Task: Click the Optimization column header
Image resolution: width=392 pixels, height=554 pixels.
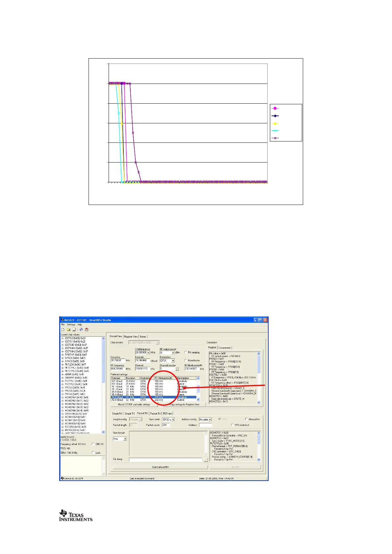Action: (x=186, y=378)
